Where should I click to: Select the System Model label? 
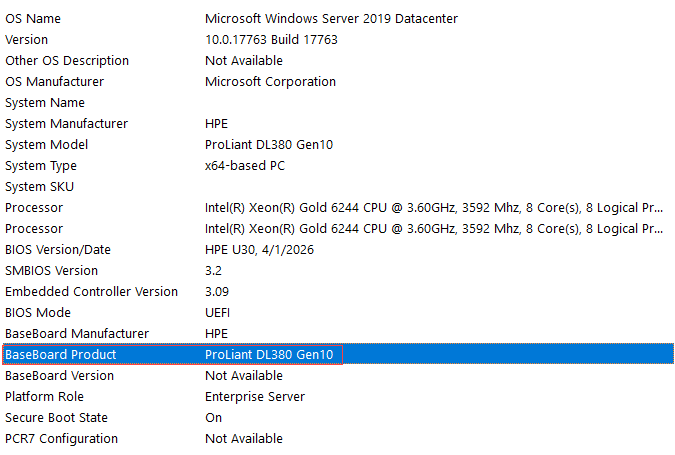click(46, 145)
